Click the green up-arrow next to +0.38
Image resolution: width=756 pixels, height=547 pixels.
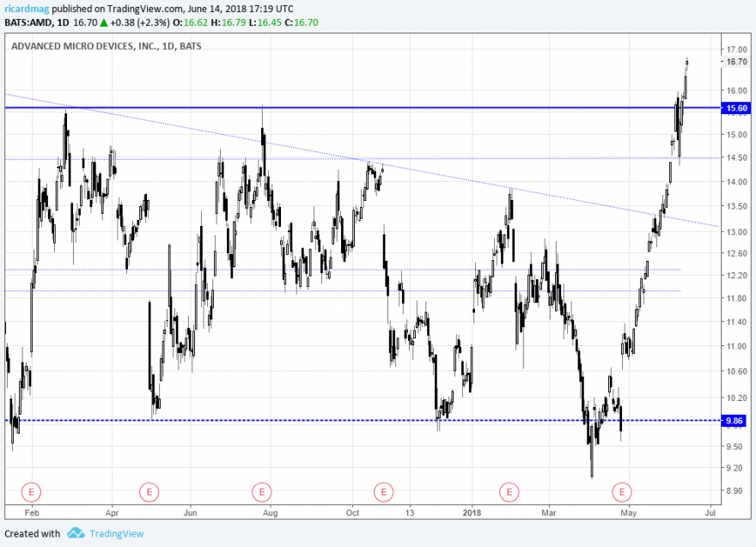tap(104, 22)
